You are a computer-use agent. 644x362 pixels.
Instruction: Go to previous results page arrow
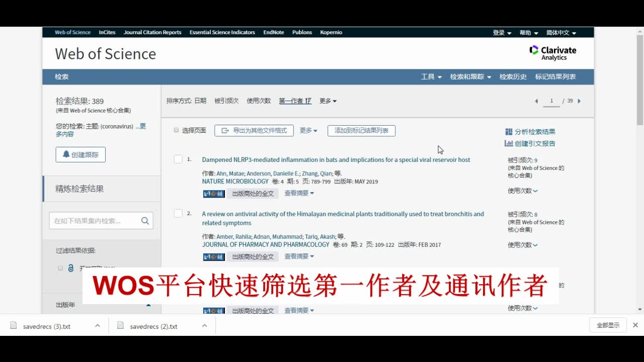click(x=536, y=101)
